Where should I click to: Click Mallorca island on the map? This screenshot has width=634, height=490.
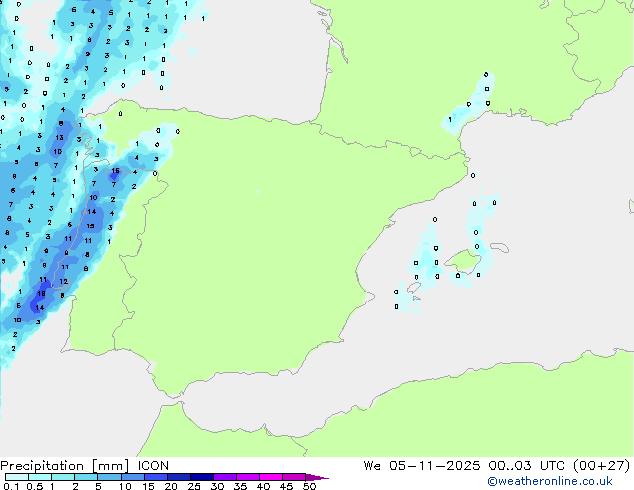pyautogui.click(x=463, y=261)
